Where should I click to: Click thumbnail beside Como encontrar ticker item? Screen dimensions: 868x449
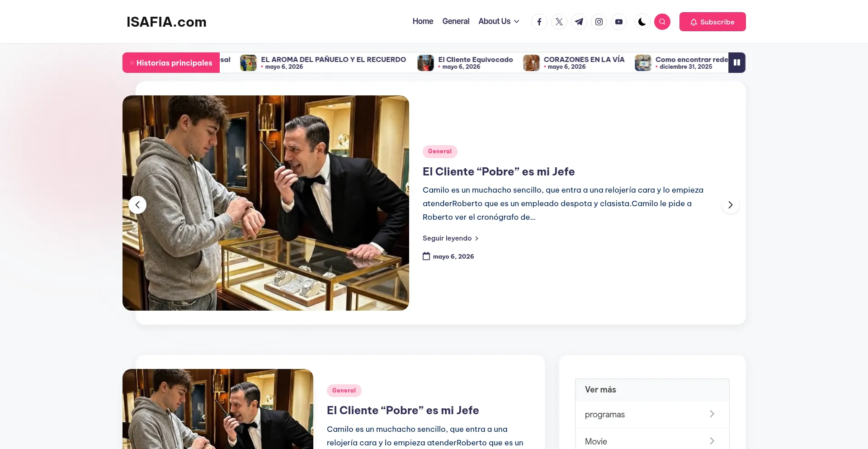click(643, 63)
